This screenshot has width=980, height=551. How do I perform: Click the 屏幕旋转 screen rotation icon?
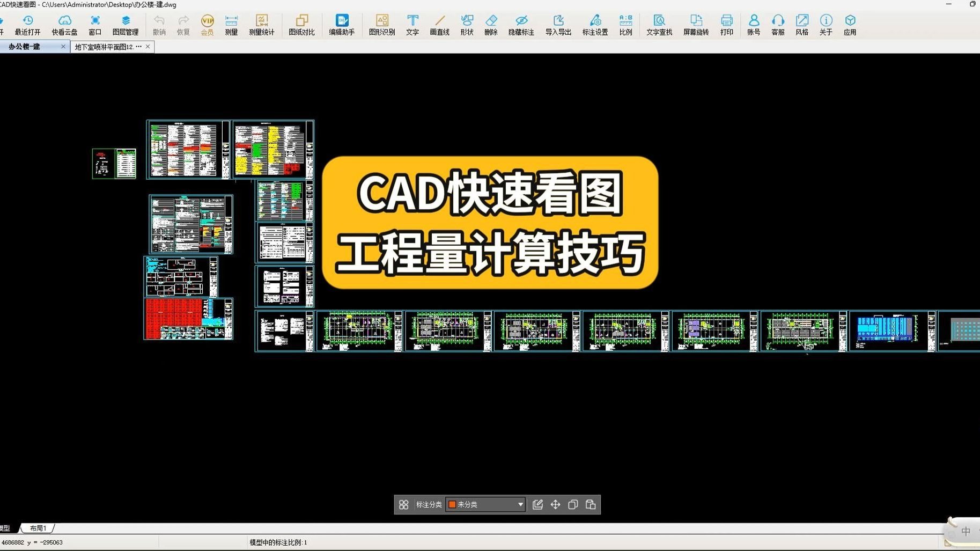[x=696, y=24]
